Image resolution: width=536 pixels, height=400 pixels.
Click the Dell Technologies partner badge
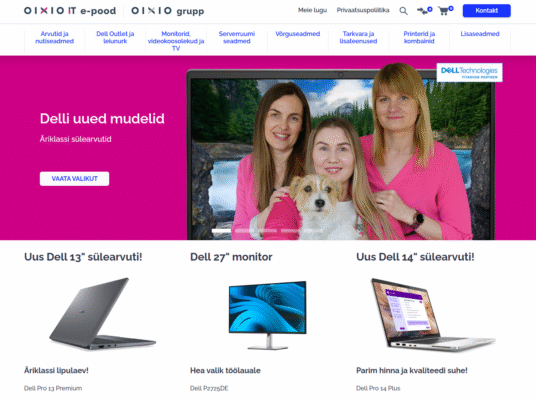point(469,72)
